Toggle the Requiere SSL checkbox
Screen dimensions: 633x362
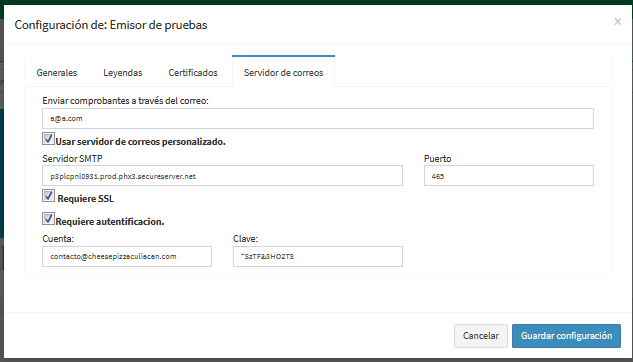[48, 196]
